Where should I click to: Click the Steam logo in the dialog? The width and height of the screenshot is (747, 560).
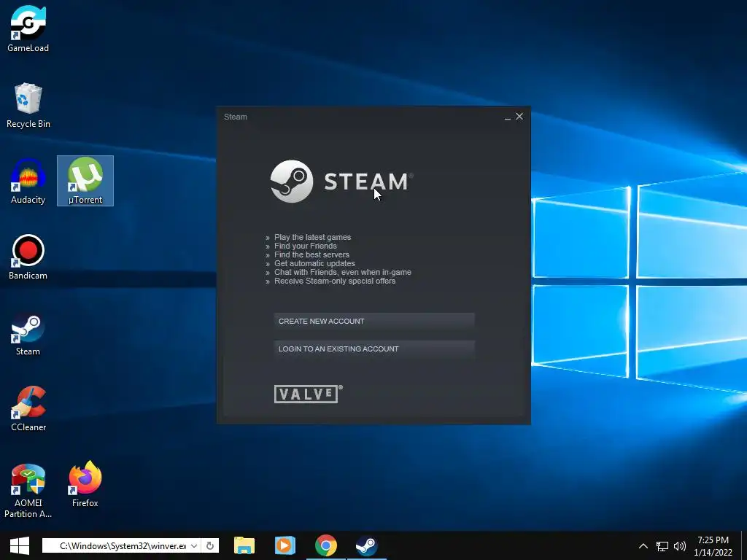pos(341,182)
